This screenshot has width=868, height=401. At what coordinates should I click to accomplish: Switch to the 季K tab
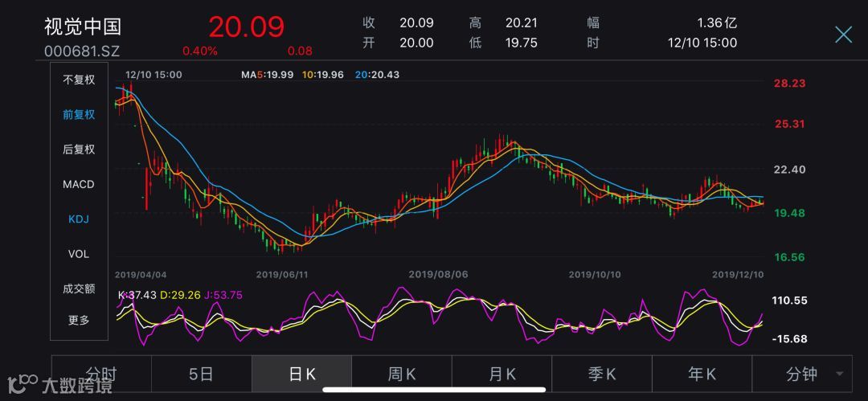tap(602, 374)
